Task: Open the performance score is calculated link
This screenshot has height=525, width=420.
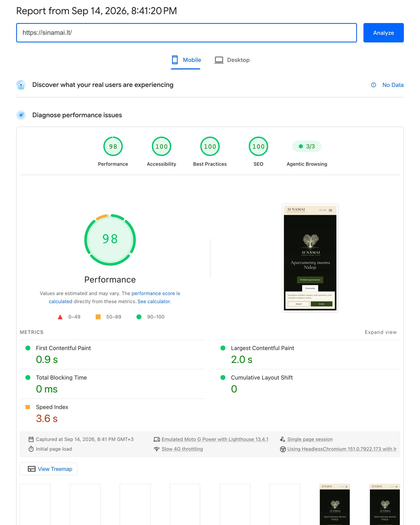Action: pos(114,297)
